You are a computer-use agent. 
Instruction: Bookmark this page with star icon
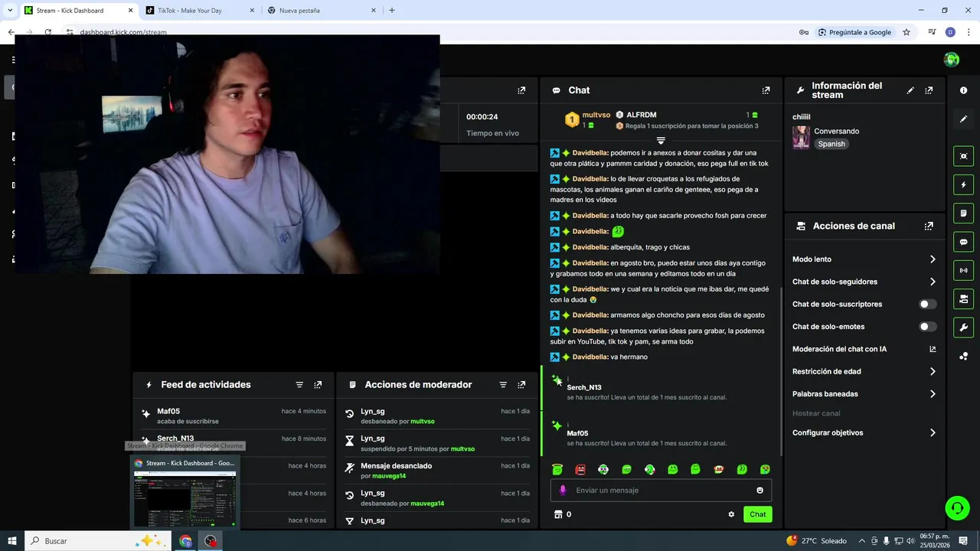(x=906, y=32)
